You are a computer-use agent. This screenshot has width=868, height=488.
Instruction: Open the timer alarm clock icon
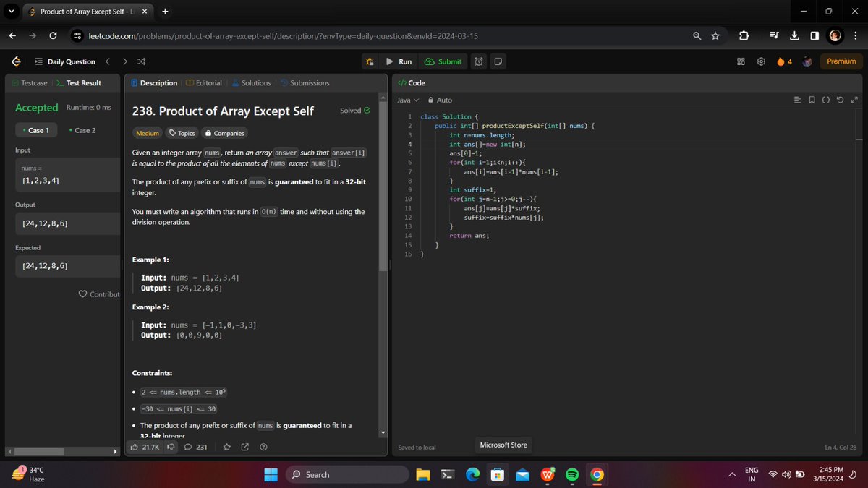click(x=479, y=61)
